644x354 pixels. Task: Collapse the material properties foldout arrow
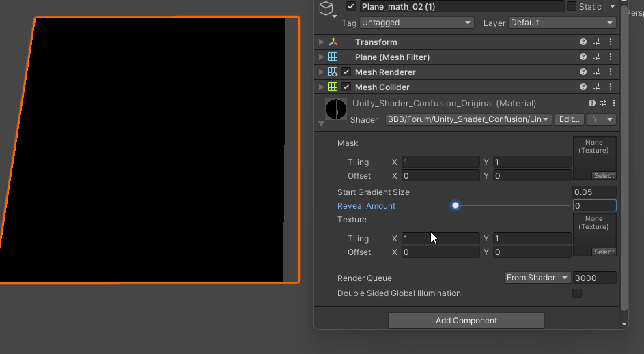[x=322, y=124]
